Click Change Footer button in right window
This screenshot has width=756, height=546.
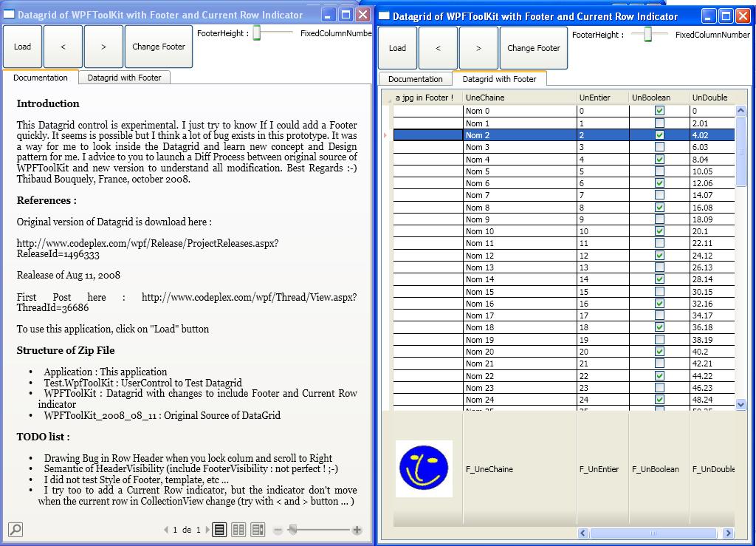tap(534, 48)
